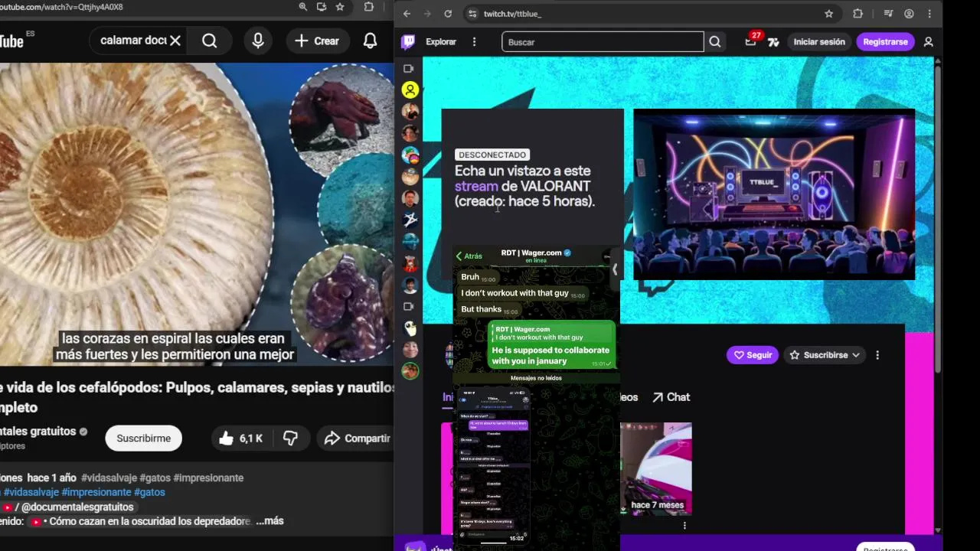
Task: Open extensions icon in YouTube browser window
Action: coord(369,7)
